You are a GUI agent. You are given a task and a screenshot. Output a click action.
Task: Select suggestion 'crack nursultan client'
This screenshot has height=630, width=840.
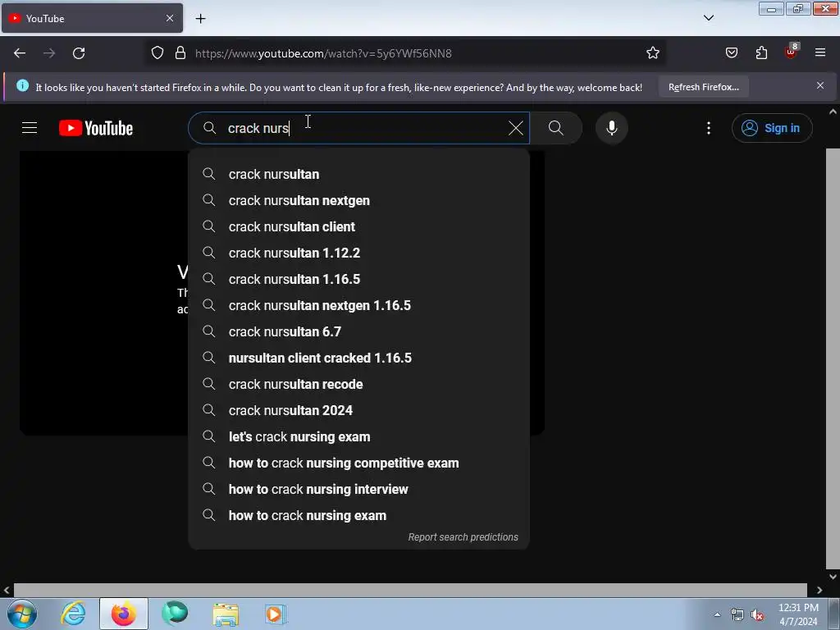[359, 226]
